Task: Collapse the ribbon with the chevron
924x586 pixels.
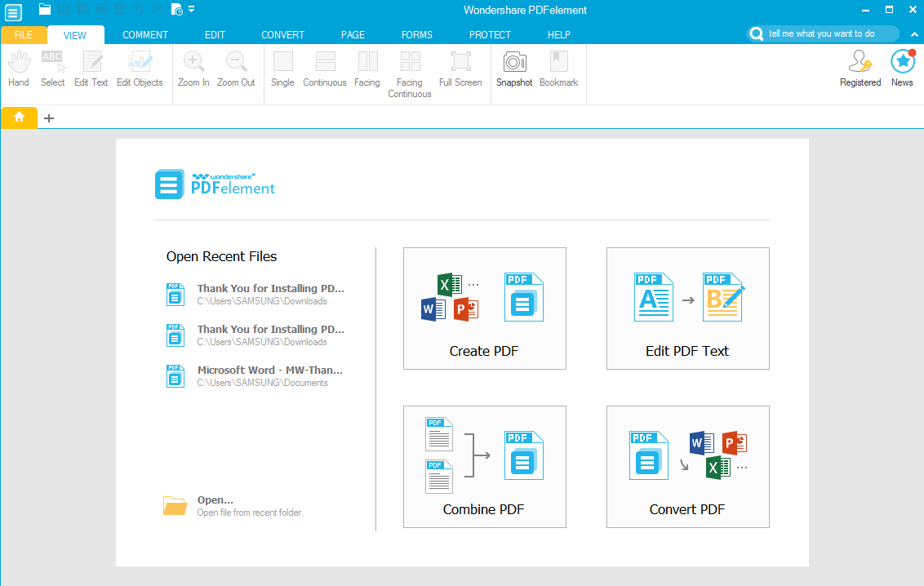Action: (912, 34)
